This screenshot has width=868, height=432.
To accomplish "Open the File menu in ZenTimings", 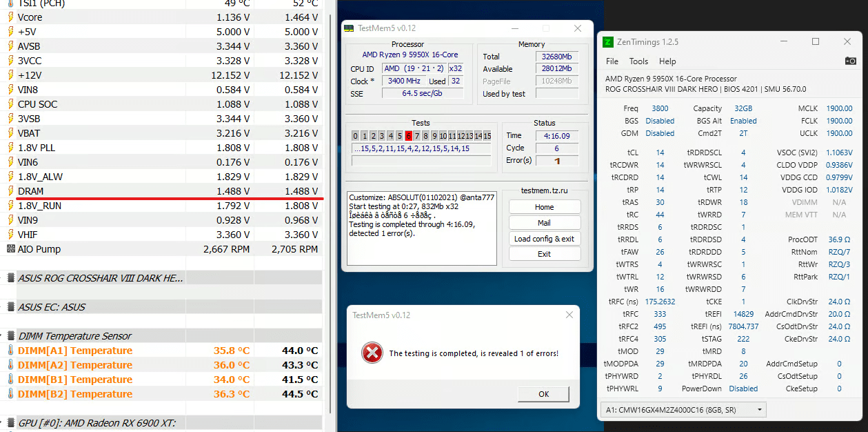I will (612, 61).
